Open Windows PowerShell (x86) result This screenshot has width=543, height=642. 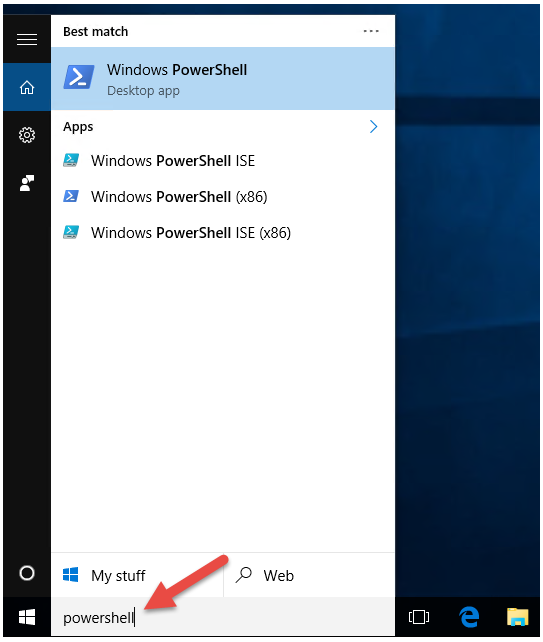pos(223,197)
